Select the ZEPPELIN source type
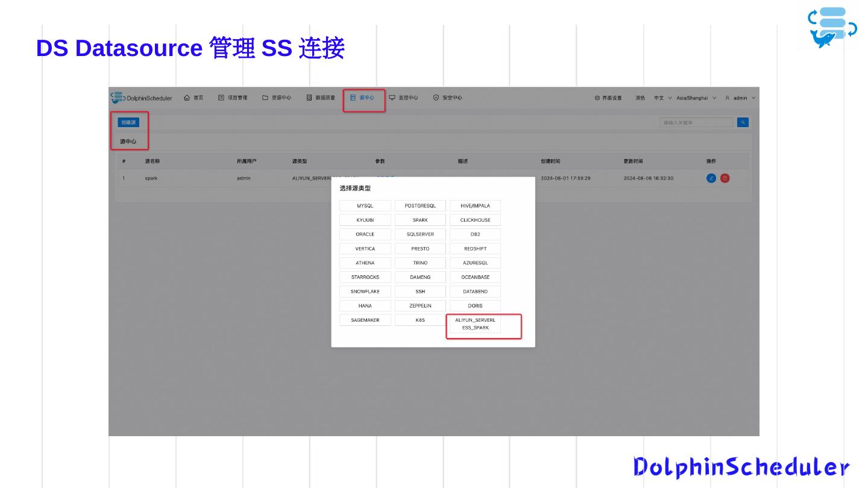 pos(420,306)
